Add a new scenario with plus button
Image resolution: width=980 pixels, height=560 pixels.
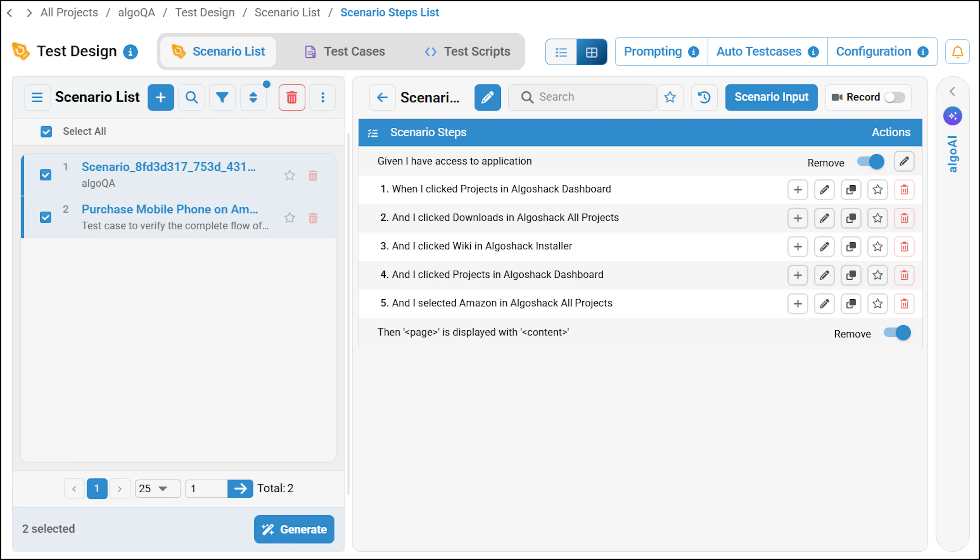161,97
